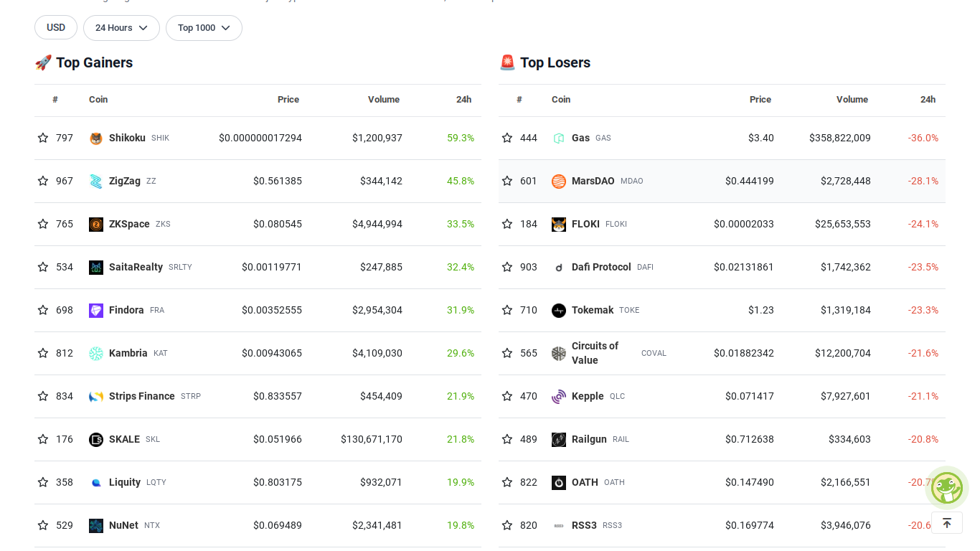Click the ZigZag coin logo icon
Screen dimensions: 980x551
(96, 182)
